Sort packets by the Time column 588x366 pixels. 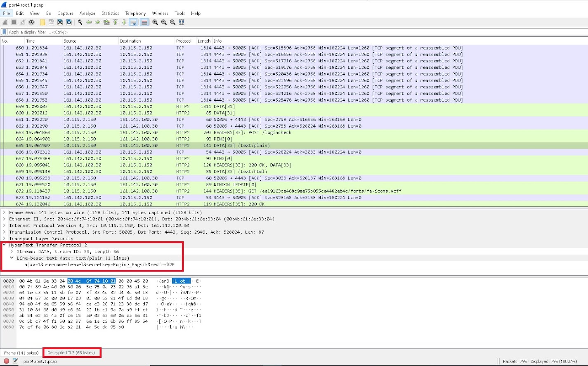43,41
